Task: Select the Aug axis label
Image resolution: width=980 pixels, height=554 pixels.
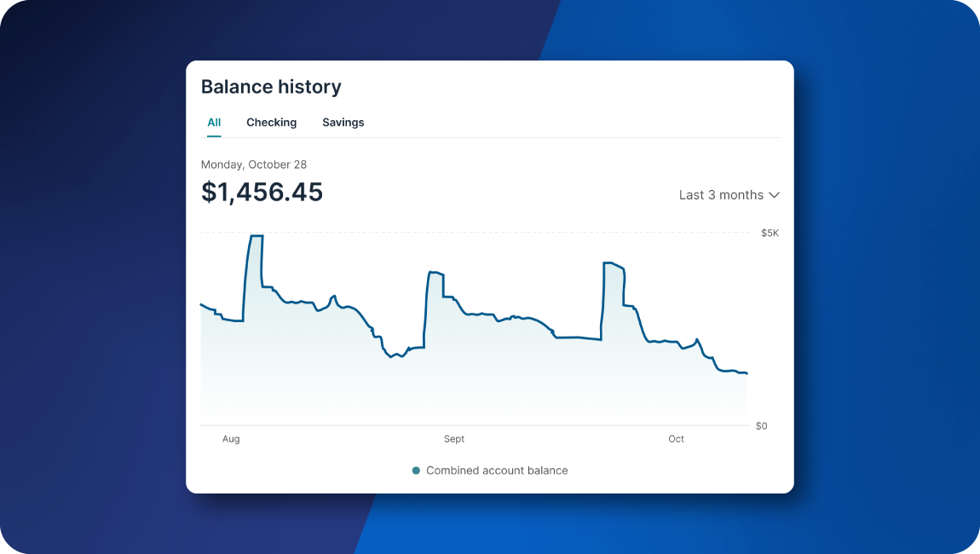Action: (230, 438)
